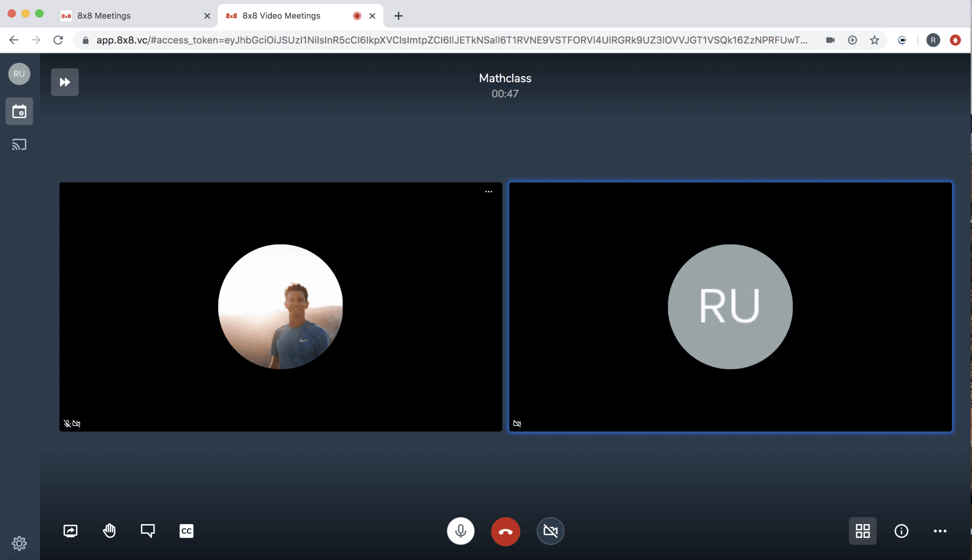972x560 pixels.
Task: Expand sidebar with double-arrow button
Action: (65, 82)
